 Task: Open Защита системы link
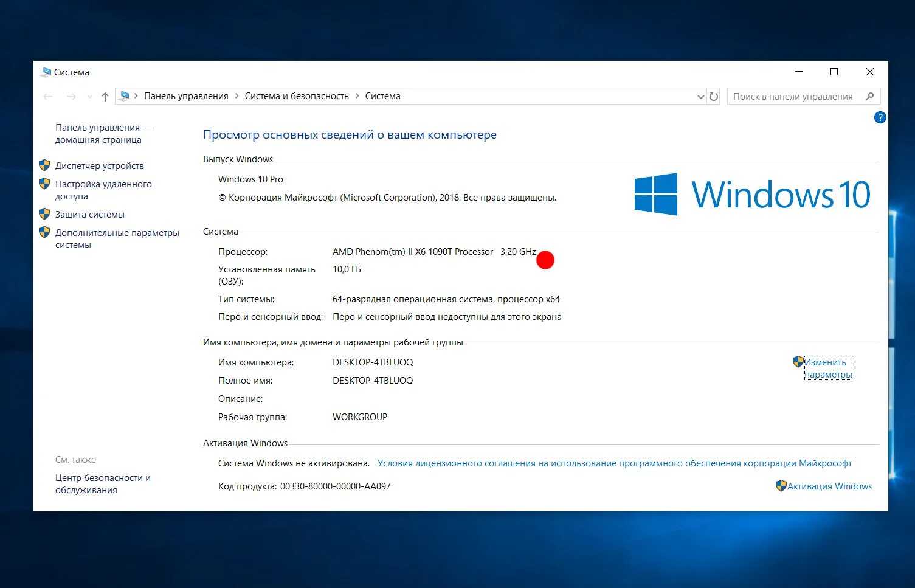[x=90, y=214]
